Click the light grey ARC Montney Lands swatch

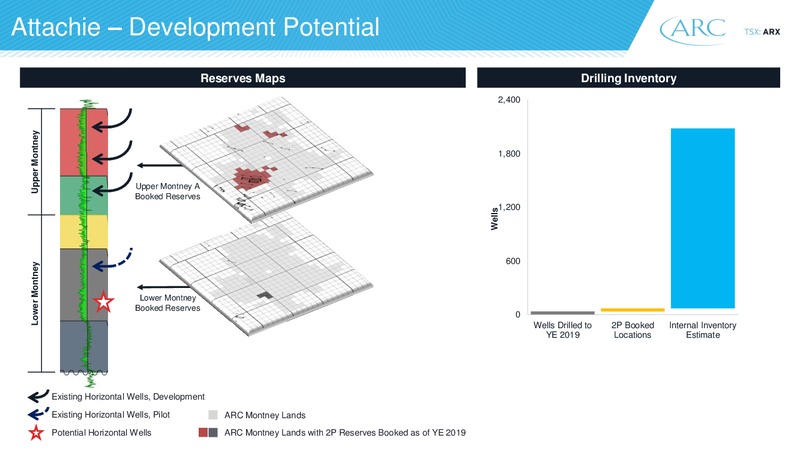click(x=213, y=415)
